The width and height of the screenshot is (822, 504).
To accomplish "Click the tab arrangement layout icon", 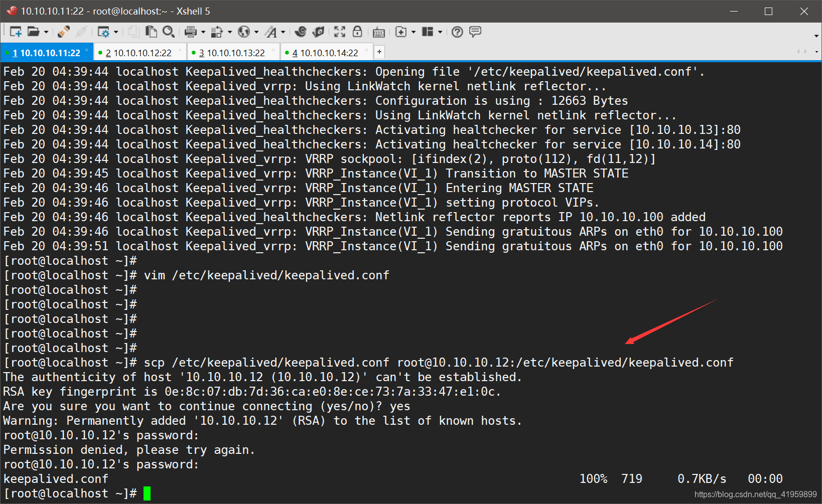I will tap(428, 32).
